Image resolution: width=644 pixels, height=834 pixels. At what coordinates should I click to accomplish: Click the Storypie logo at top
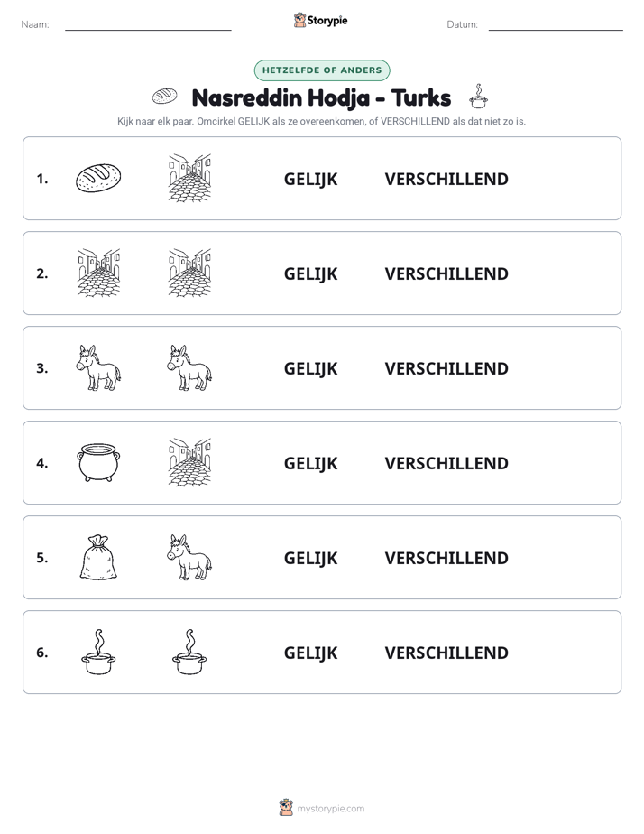coord(321,20)
